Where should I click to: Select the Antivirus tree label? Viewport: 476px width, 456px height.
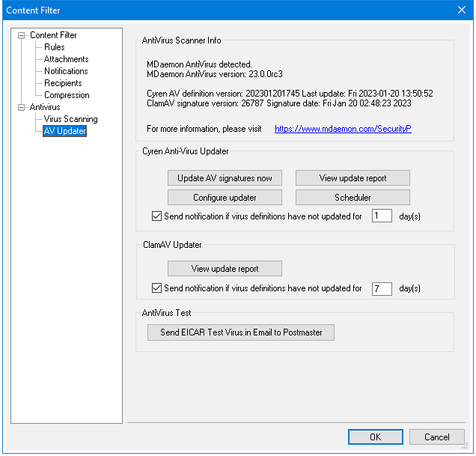point(45,107)
